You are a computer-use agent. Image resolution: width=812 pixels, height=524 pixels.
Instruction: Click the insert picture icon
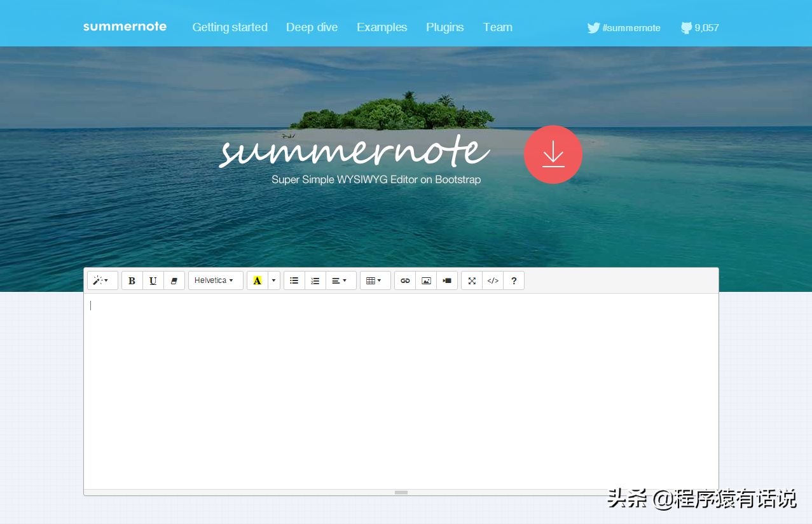click(x=426, y=280)
